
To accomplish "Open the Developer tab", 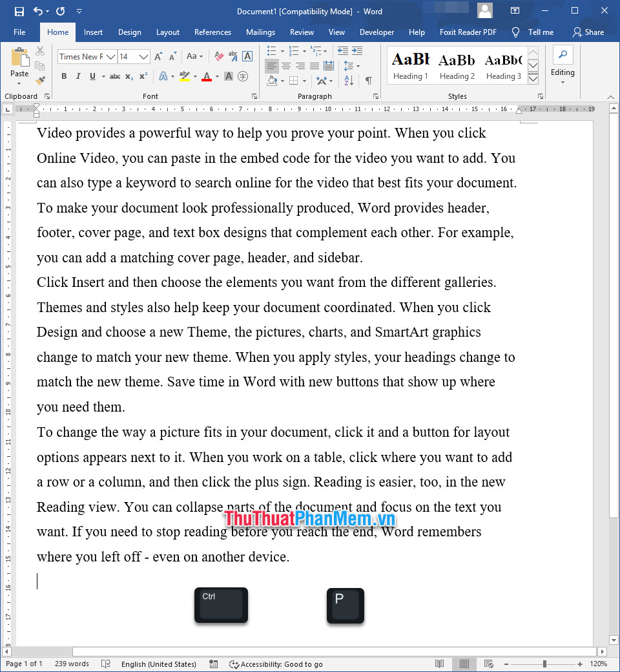I will [377, 32].
